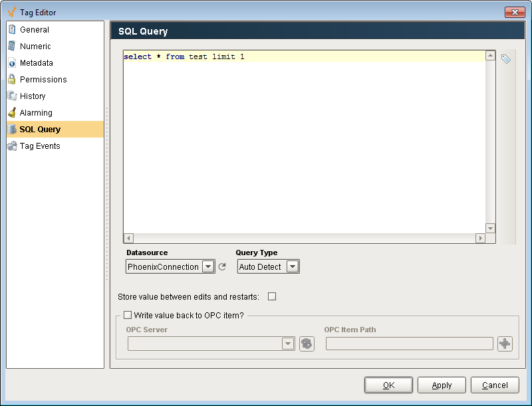The height and width of the screenshot is (406, 532).
Task: Cancel the Tag Editor dialog
Action: (495, 385)
